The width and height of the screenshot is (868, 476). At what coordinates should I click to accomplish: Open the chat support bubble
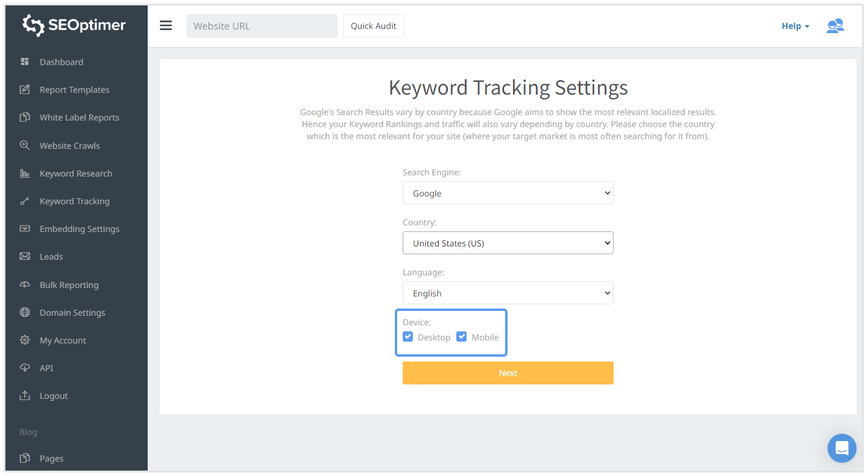841,448
